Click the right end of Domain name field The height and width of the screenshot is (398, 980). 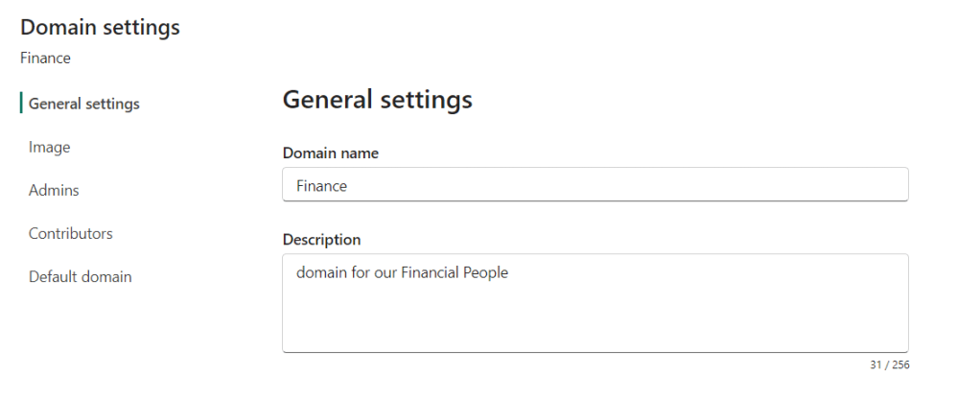[892, 185]
